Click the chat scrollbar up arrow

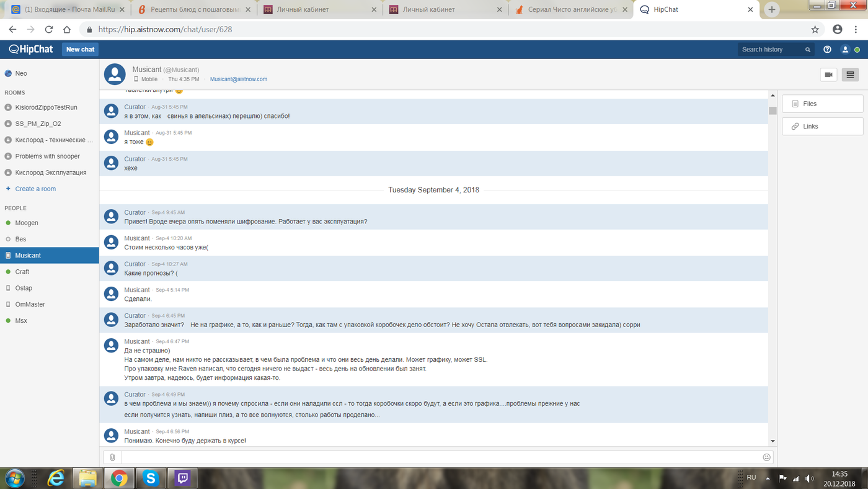(x=773, y=96)
